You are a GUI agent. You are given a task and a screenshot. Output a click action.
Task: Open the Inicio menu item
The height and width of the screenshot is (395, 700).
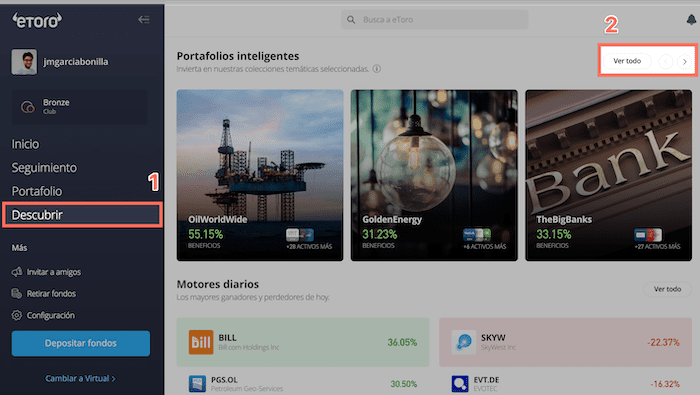(25, 144)
